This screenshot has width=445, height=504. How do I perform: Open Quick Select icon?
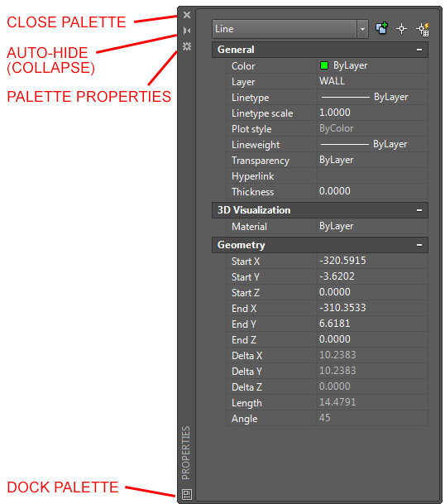tap(423, 29)
